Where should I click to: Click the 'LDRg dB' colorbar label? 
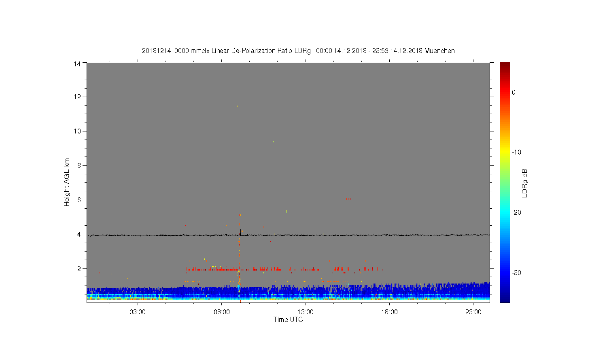(524, 183)
